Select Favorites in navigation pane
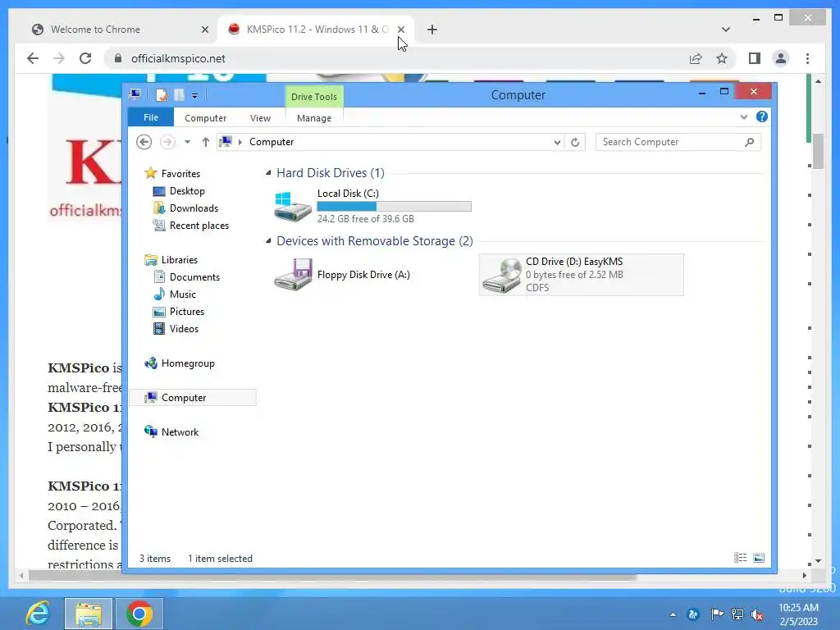This screenshot has width=840, height=630. tap(180, 174)
